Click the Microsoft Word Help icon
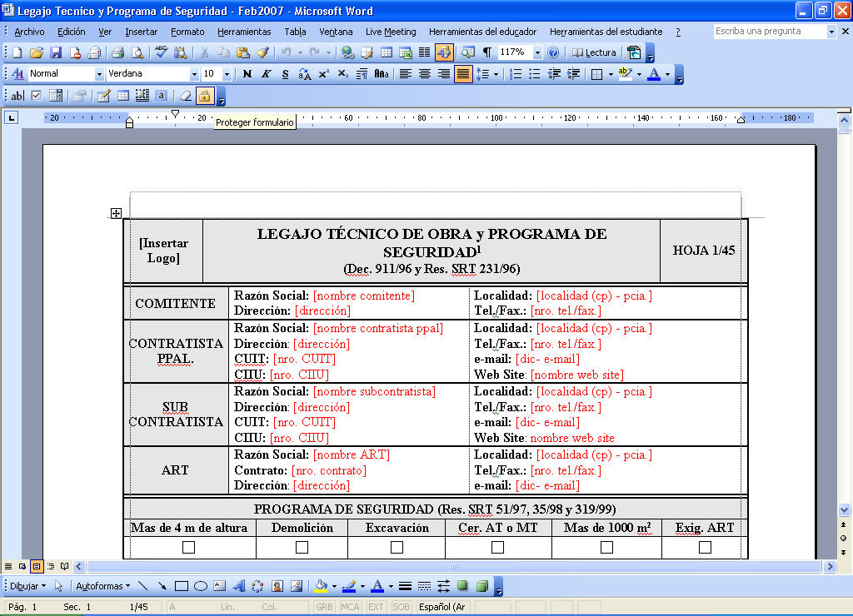The width and height of the screenshot is (853, 616). [553, 52]
